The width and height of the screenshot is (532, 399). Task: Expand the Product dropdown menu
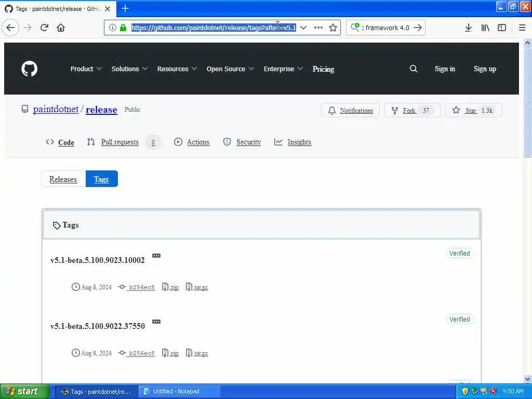pyautogui.click(x=86, y=69)
